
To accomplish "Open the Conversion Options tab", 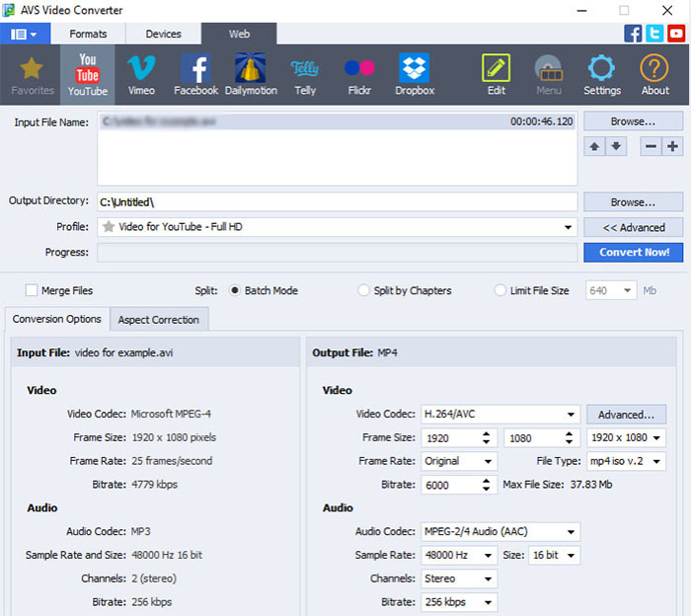I will (x=57, y=319).
